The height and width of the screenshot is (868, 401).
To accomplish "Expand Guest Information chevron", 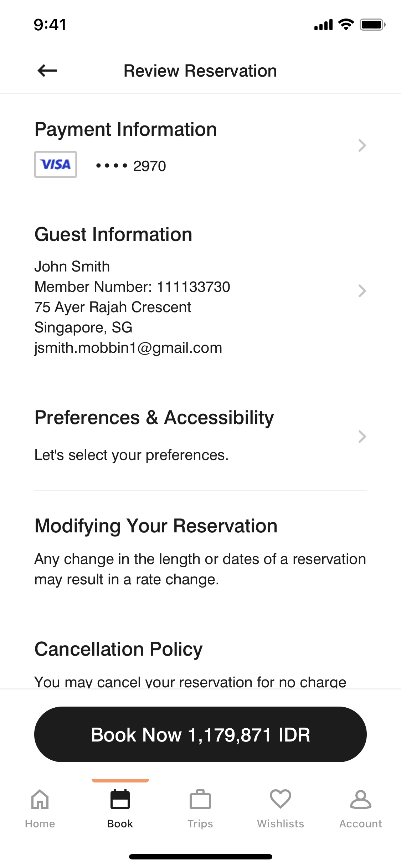I will (x=362, y=291).
